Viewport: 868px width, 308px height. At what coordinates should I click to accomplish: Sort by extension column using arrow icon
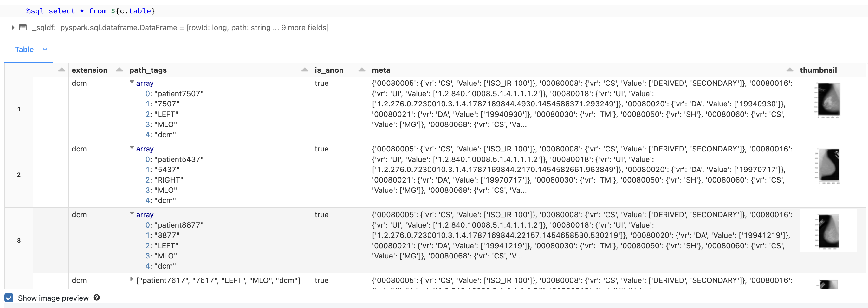[119, 70]
